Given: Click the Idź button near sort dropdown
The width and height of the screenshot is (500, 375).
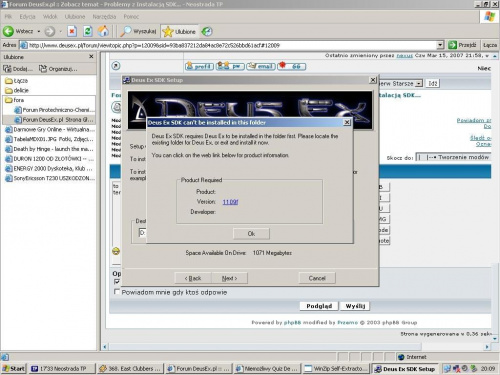Looking at the screenshot, I should [x=432, y=83].
